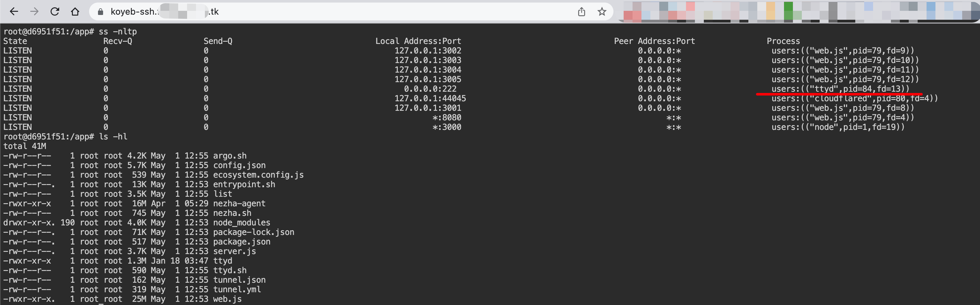Select the address 127.0.0.1:3004
The height and width of the screenshot is (305, 980).
coord(428,70)
